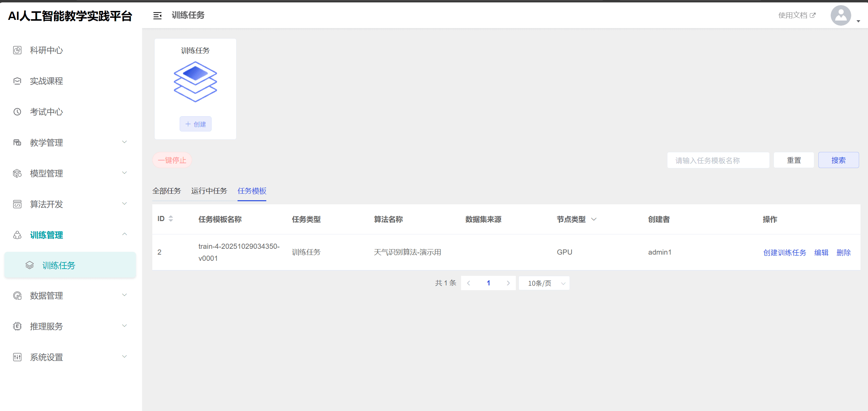Click the 搜索 button

click(838, 160)
